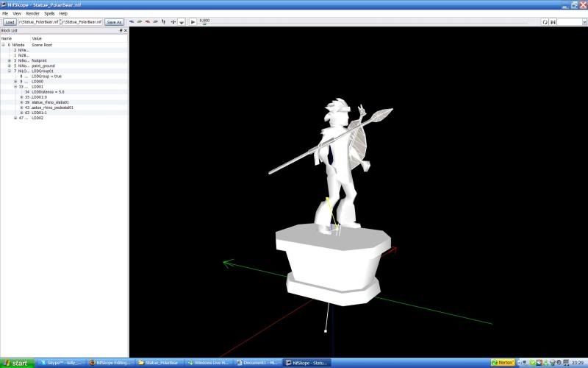
Task: Close the Block List panel
Action: click(x=125, y=31)
